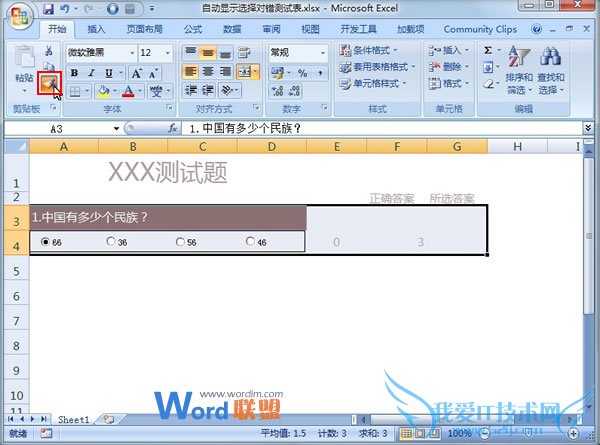Apply the red font color A
Screen dimensions: 600x445
pos(129,91)
